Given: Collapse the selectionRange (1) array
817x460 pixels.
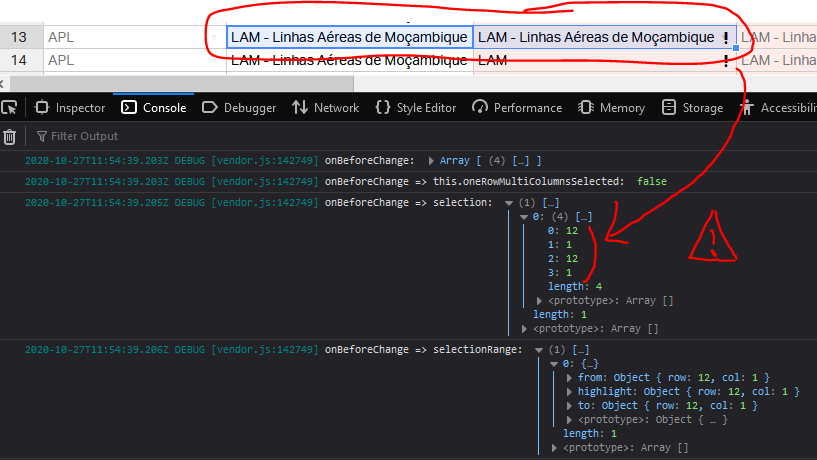Looking at the screenshot, I should pyautogui.click(x=539, y=350).
